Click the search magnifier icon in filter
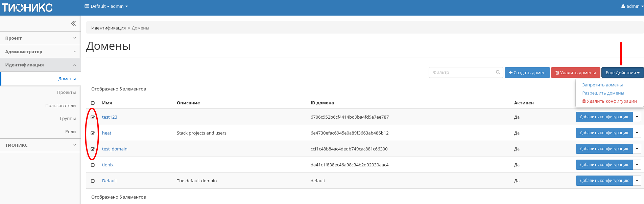The image size is (644, 204). (x=498, y=72)
